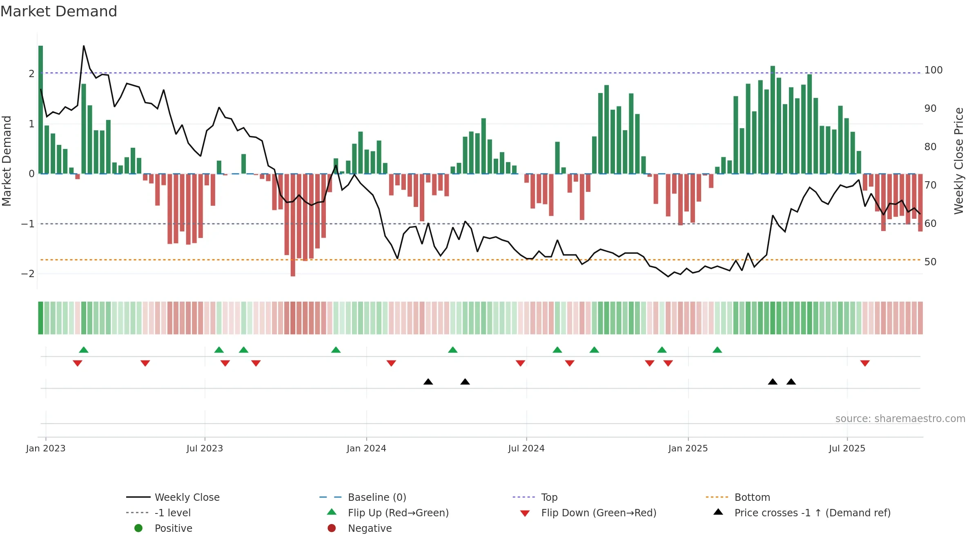Toggle the Bottom legend entry

(x=738, y=497)
